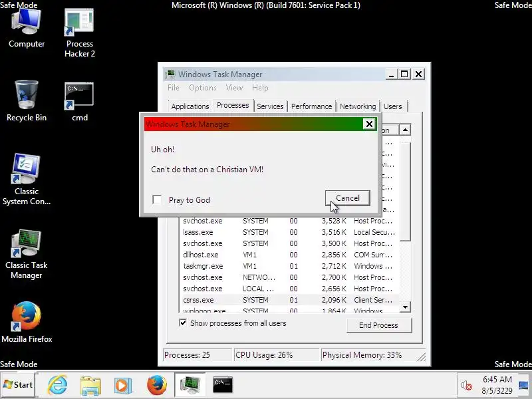Switch to the Networking tab
532x399 pixels.
(x=358, y=106)
